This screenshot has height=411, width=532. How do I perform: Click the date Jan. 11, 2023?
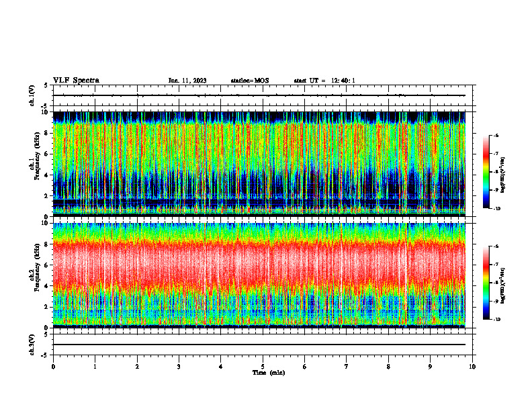coord(187,81)
